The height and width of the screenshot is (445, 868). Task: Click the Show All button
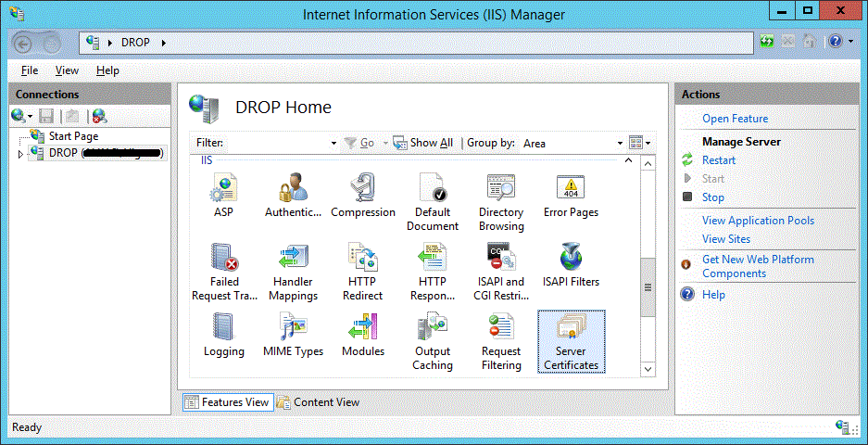coord(423,143)
